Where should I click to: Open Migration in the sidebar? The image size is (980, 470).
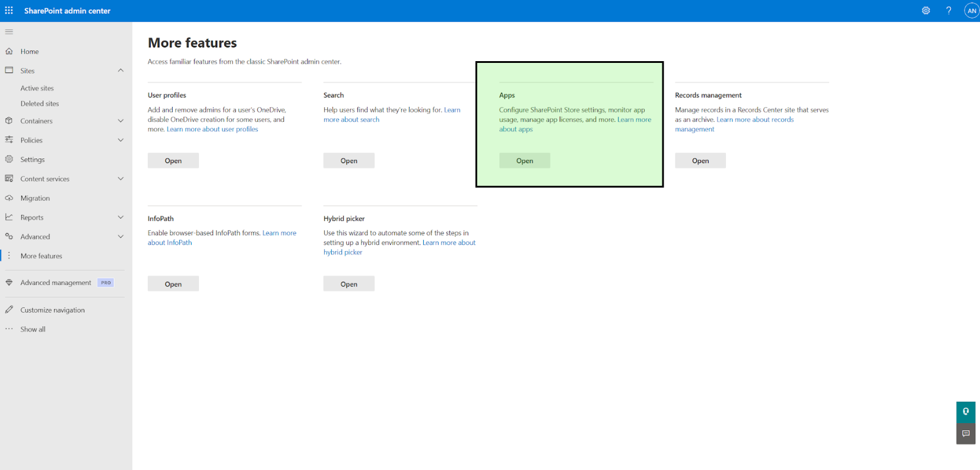[x=35, y=198]
